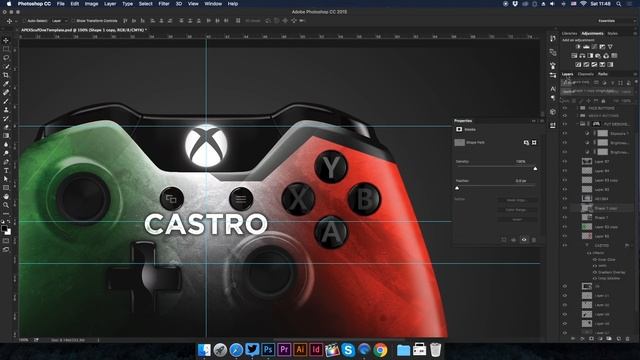Collapse CASTRO layer effects list
Screen dimensions: 640x360
(x=631, y=245)
